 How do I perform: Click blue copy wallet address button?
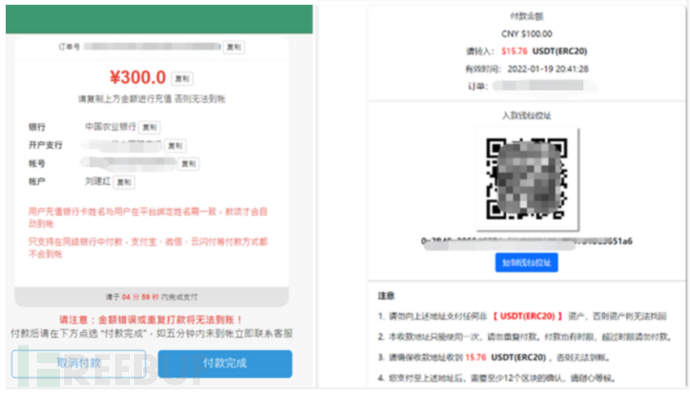(x=526, y=262)
